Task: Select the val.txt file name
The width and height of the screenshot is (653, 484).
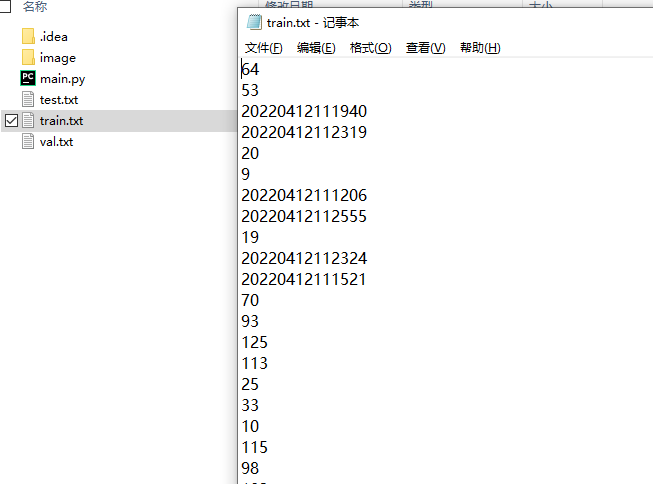Action: coord(56,142)
